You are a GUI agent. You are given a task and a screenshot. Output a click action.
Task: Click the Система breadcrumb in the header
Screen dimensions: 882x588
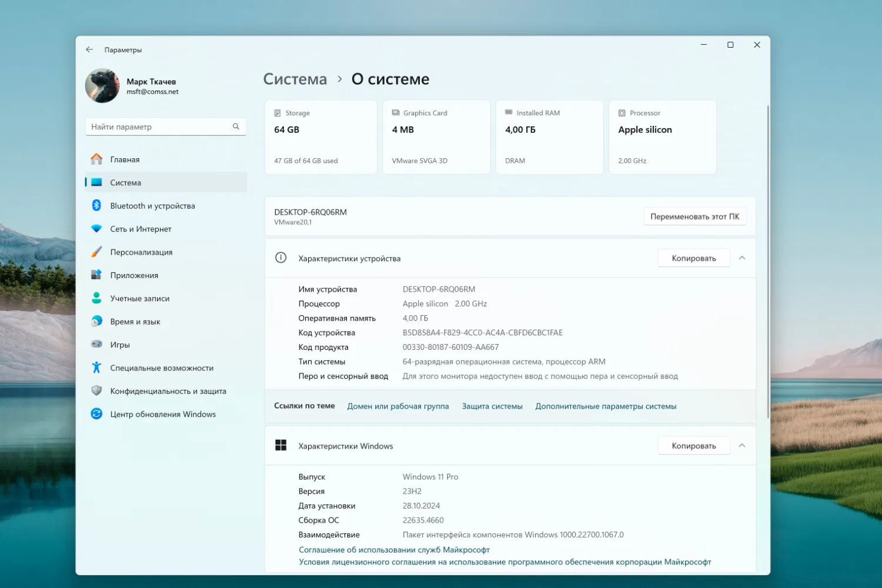(x=295, y=79)
